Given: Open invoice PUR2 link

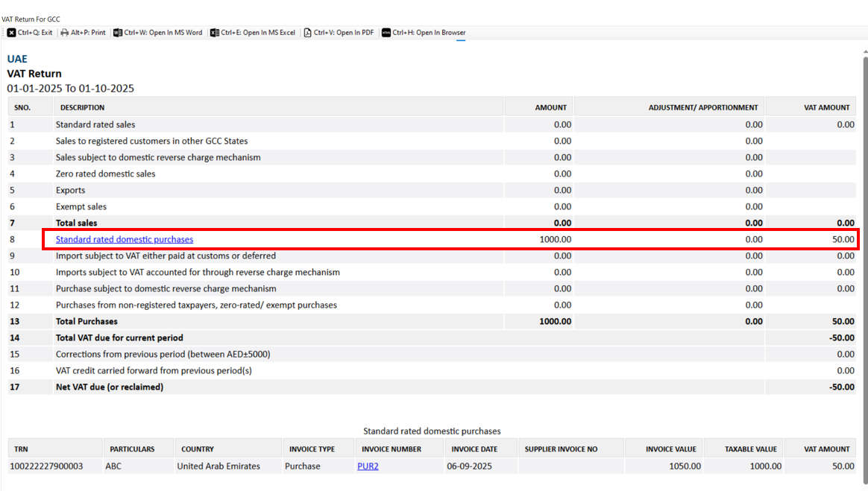Looking at the screenshot, I should 368,466.
